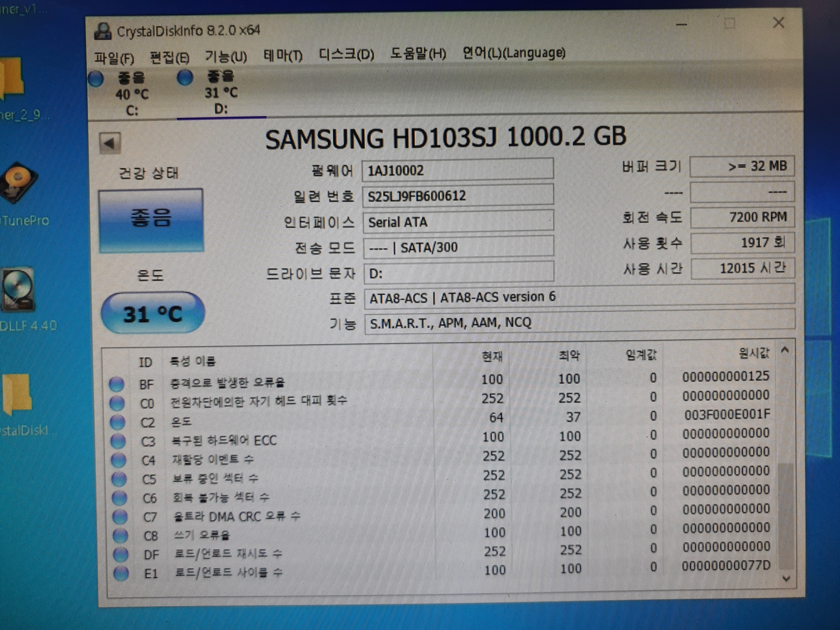Open the 도움말(H) menu
840x630 pixels.
click(418, 54)
